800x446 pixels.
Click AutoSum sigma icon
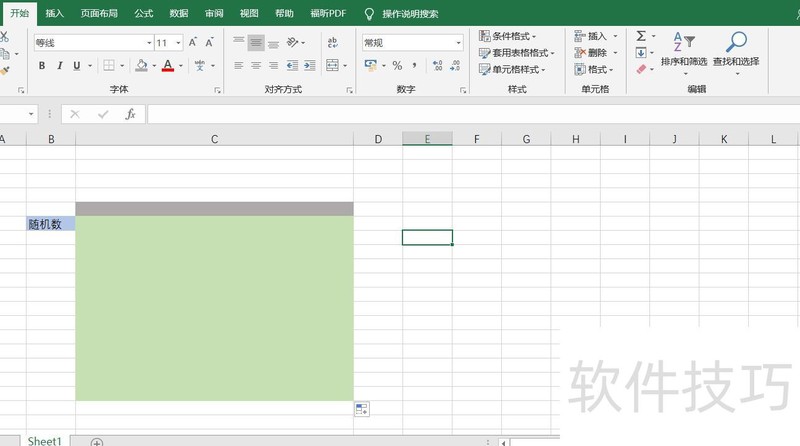[641, 36]
